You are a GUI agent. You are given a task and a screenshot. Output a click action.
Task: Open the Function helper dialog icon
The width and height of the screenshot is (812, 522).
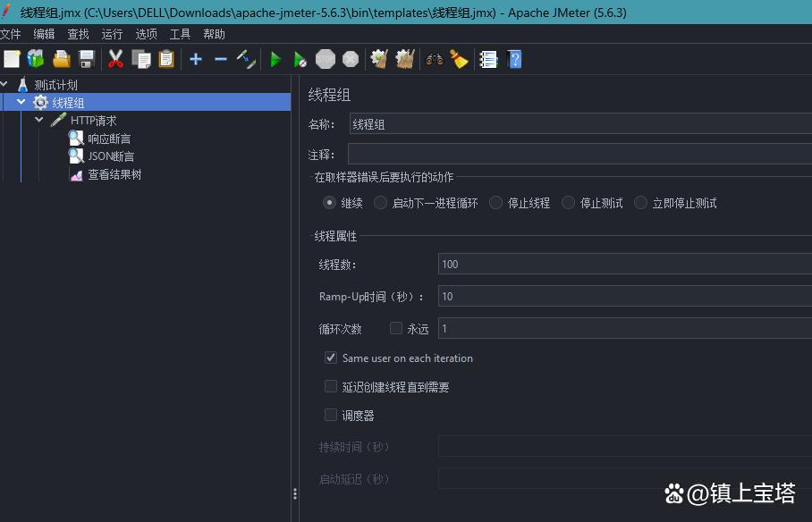(x=488, y=60)
